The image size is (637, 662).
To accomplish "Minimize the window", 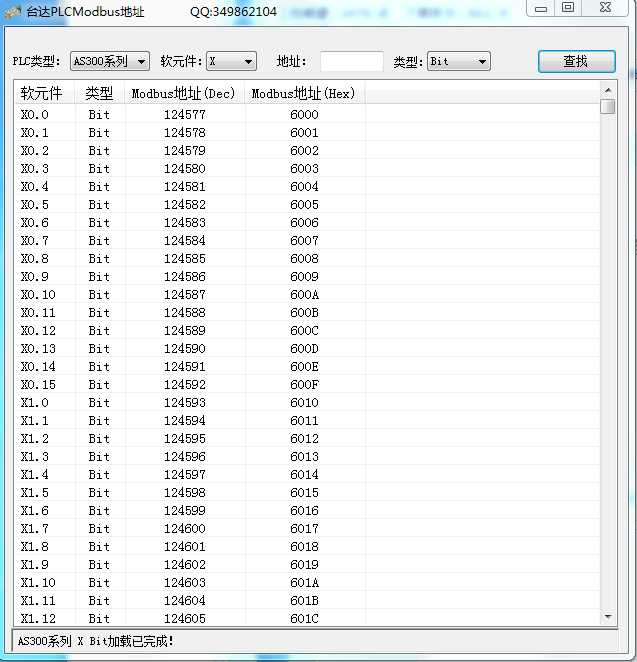I will [x=541, y=8].
